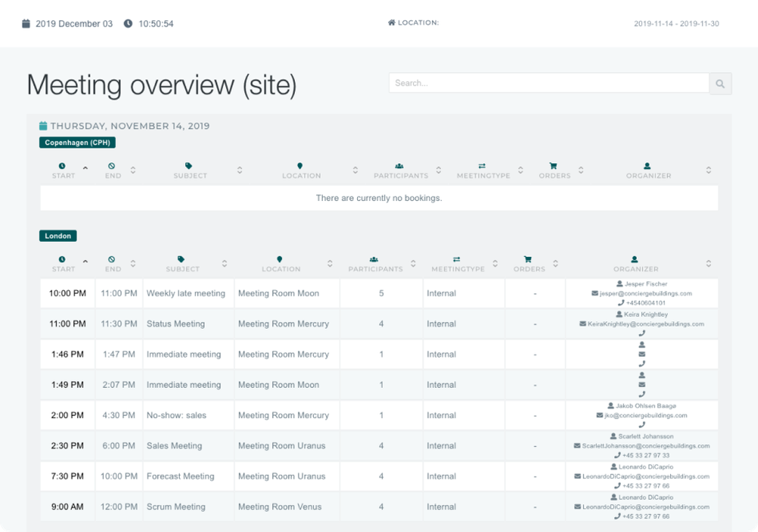This screenshot has height=532, width=758.
Task: Click the MeetingType arrows icon header
Action: point(457,258)
